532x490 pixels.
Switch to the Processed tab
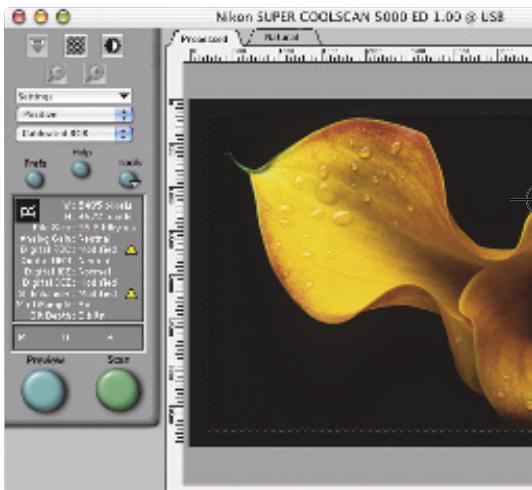(x=204, y=39)
